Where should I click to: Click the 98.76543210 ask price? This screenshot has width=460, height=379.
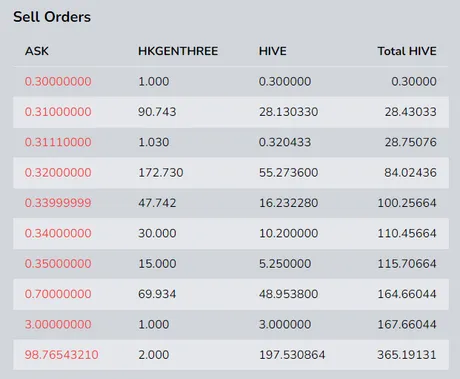tap(61, 354)
